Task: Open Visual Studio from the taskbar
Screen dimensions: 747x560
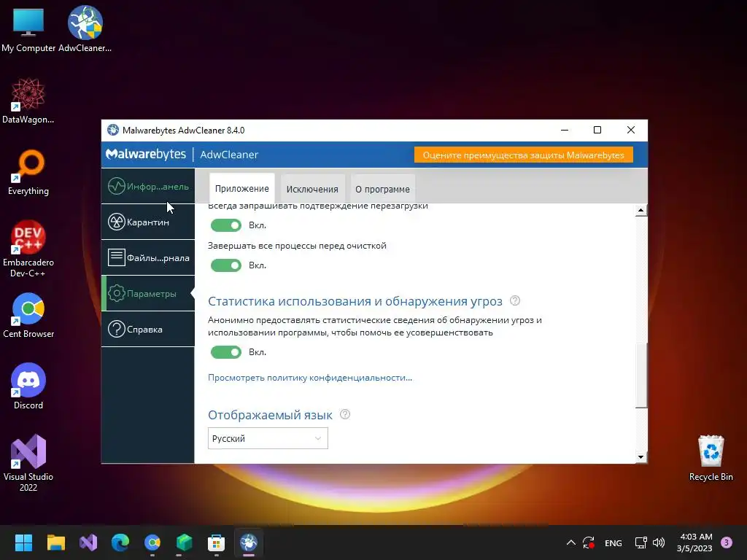Action: pos(88,542)
